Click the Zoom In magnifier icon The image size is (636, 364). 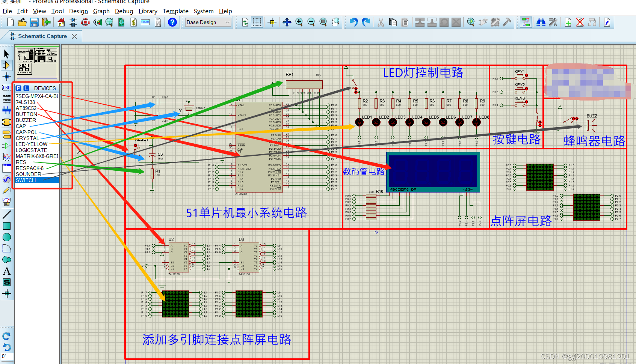pos(299,22)
